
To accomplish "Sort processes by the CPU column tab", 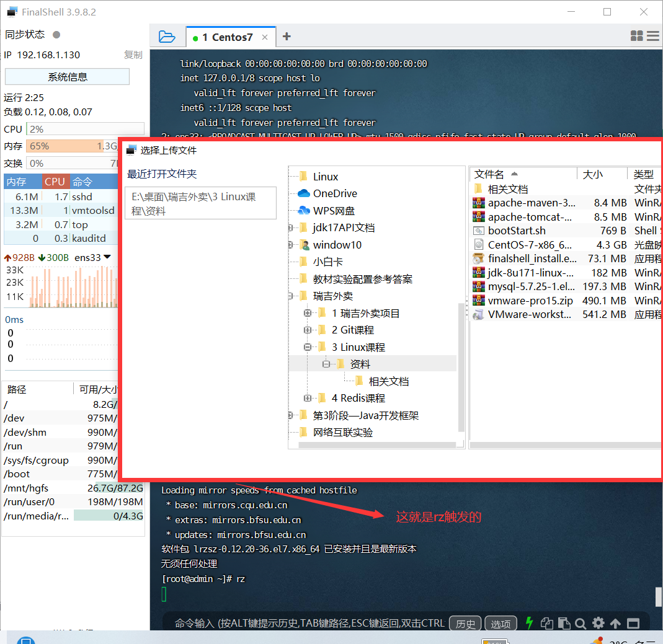I will click(55, 182).
